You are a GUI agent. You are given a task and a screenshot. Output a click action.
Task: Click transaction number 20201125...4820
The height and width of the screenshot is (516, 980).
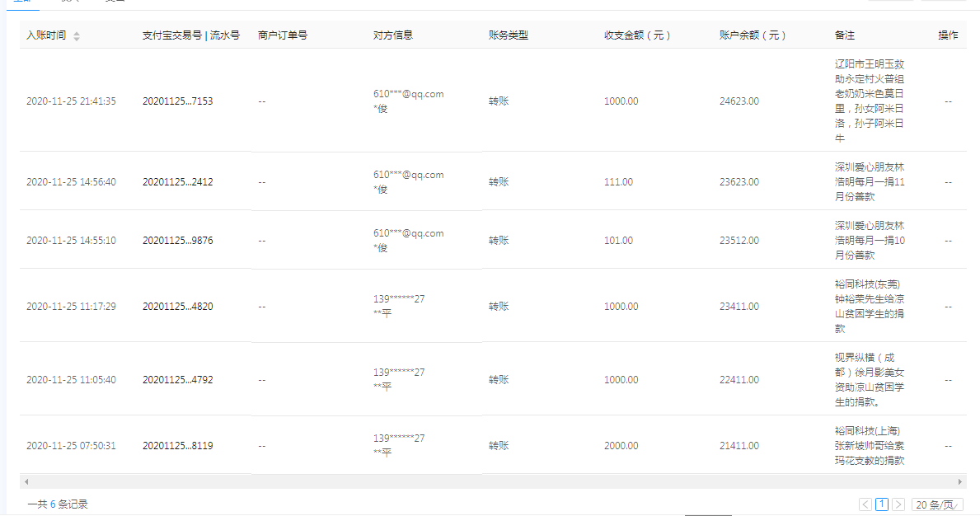pyautogui.click(x=177, y=307)
